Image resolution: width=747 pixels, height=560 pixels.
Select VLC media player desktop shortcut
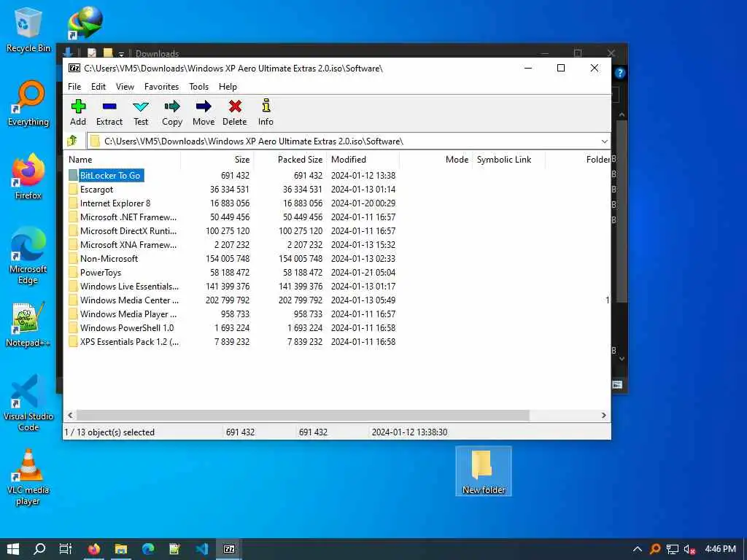pos(28,477)
